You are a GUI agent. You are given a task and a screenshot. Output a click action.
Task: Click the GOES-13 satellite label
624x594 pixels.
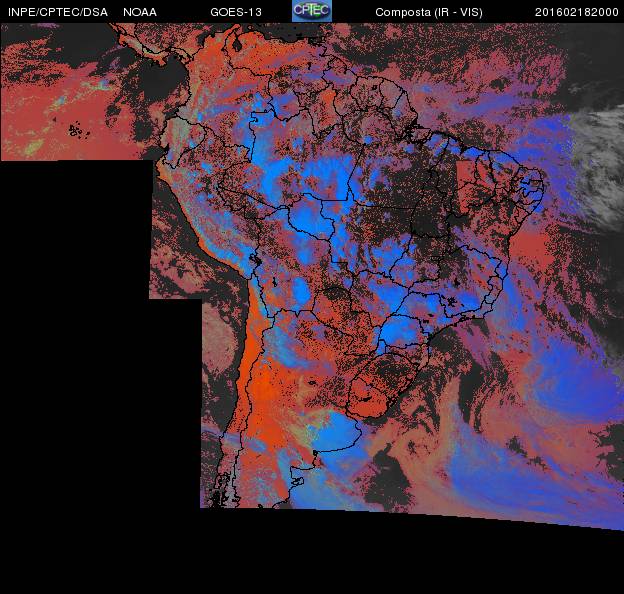pyautogui.click(x=236, y=12)
